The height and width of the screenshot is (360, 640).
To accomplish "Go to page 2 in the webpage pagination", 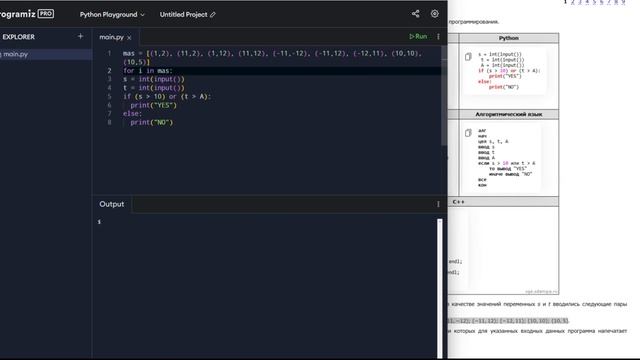I will [x=573, y=2].
